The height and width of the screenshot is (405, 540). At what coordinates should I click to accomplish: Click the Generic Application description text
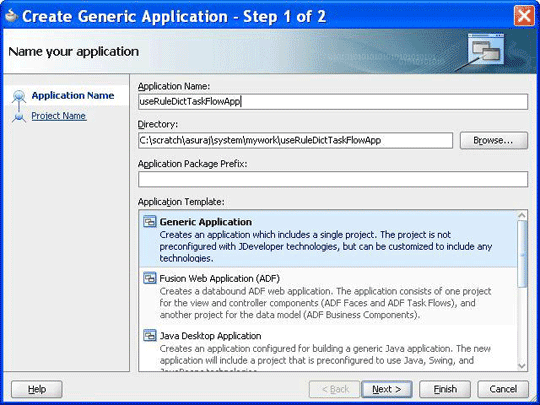325,247
